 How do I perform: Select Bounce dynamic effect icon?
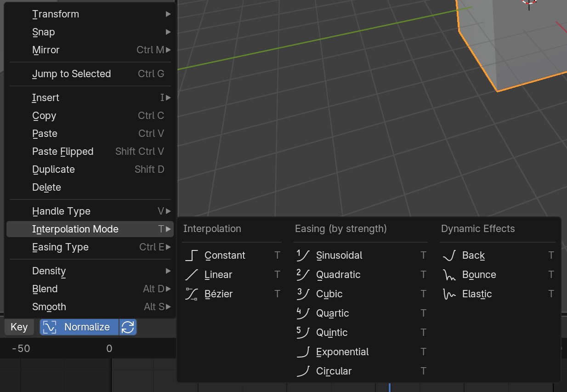tap(449, 275)
